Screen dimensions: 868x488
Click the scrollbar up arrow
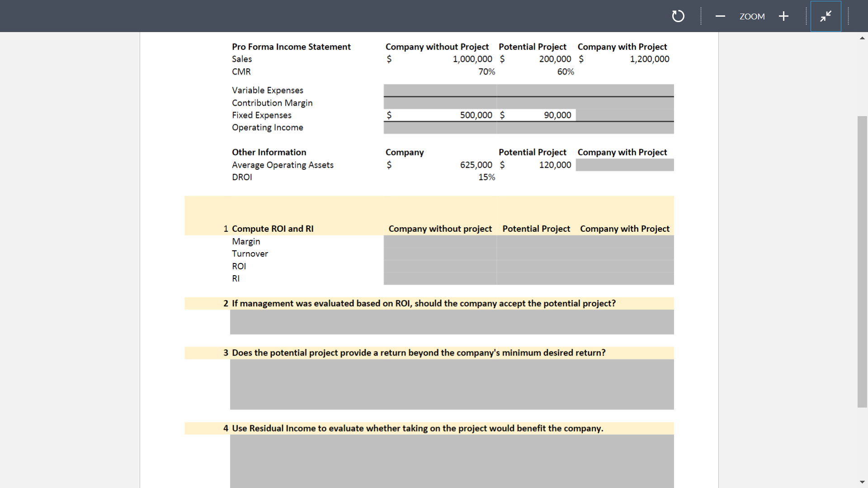pyautogui.click(x=863, y=38)
